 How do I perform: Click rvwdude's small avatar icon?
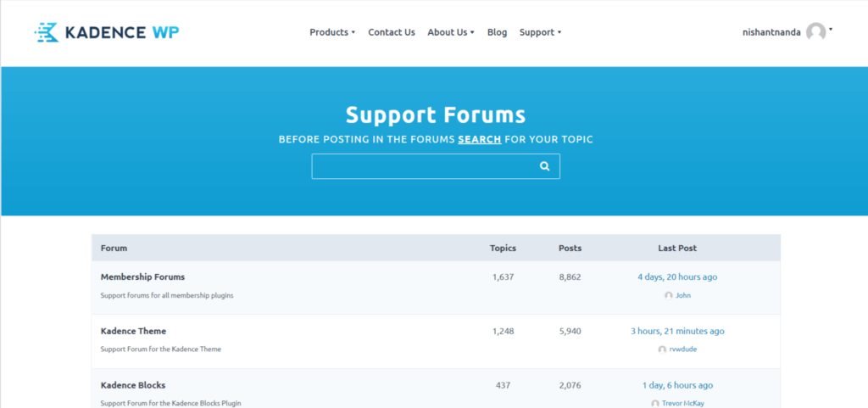pyautogui.click(x=662, y=349)
